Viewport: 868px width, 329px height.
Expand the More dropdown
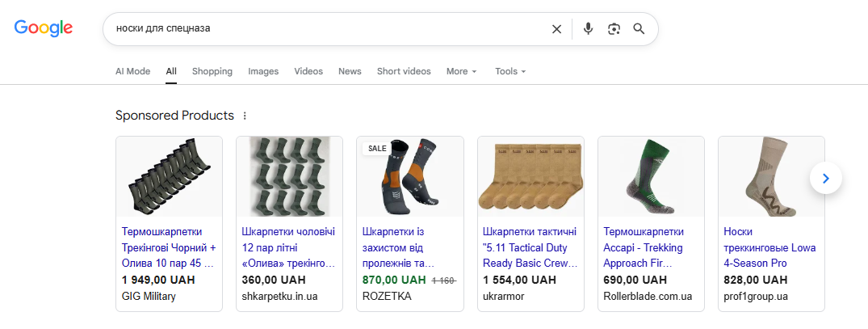[x=462, y=71]
